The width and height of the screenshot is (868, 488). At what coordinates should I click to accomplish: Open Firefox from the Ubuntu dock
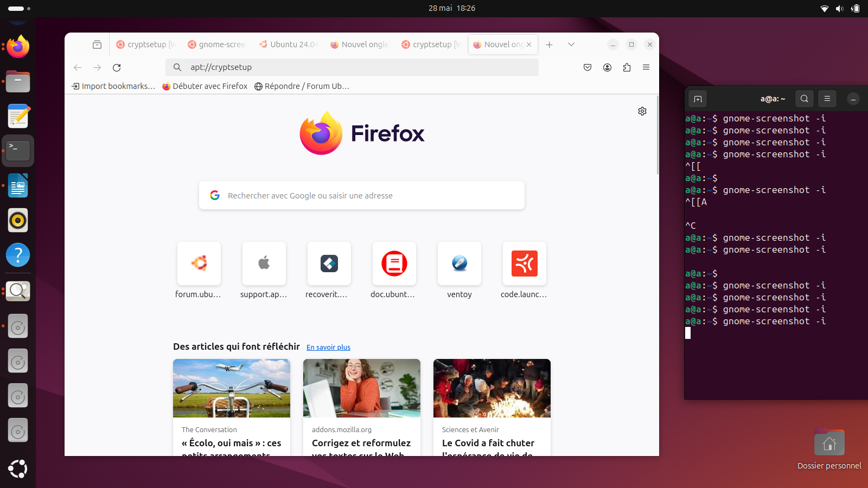click(x=18, y=47)
